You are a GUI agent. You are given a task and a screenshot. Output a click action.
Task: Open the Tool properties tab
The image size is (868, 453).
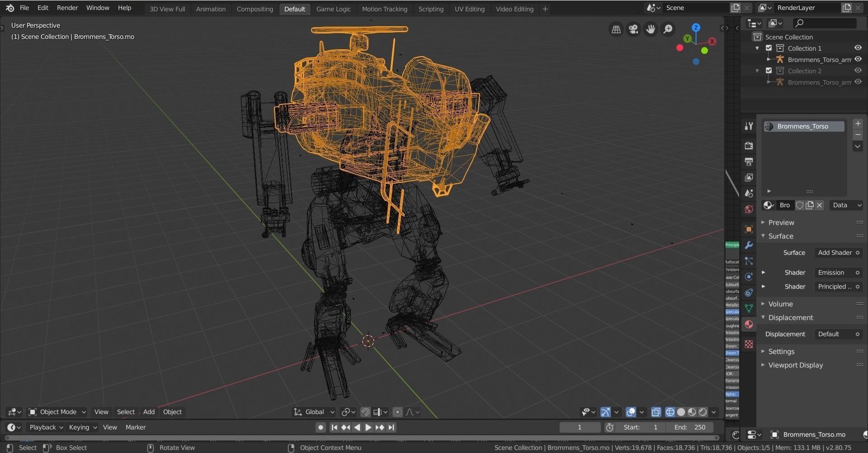click(749, 126)
